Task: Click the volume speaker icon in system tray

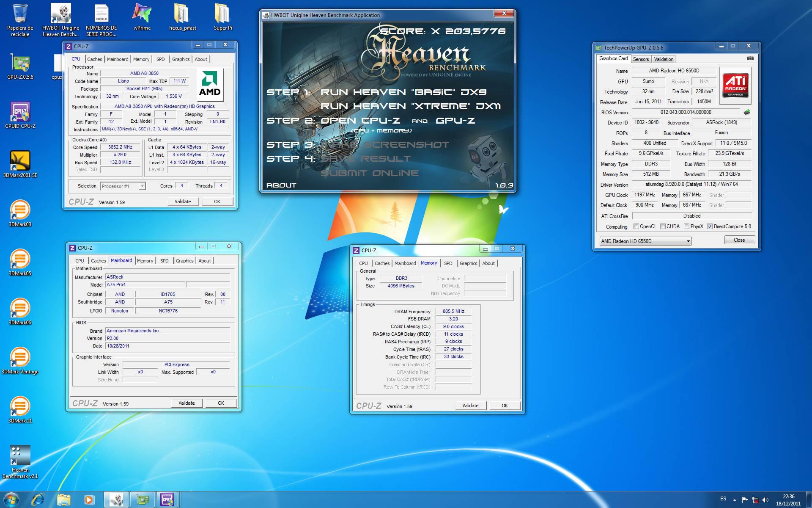Action: (765, 500)
